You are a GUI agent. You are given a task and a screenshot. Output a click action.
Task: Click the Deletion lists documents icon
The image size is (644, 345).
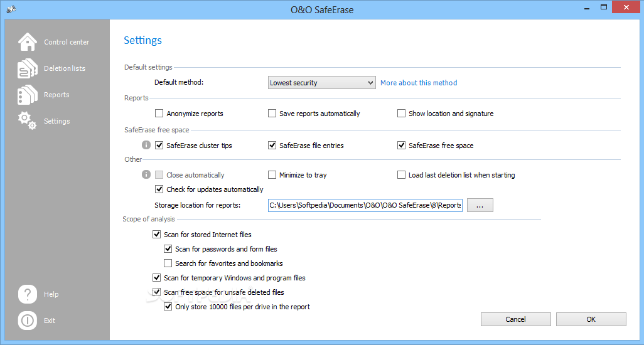[28, 68]
